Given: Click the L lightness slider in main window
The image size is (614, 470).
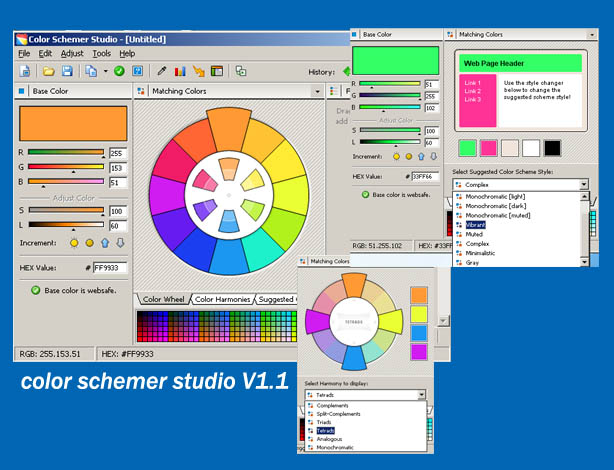Looking at the screenshot, I should click(66, 224).
